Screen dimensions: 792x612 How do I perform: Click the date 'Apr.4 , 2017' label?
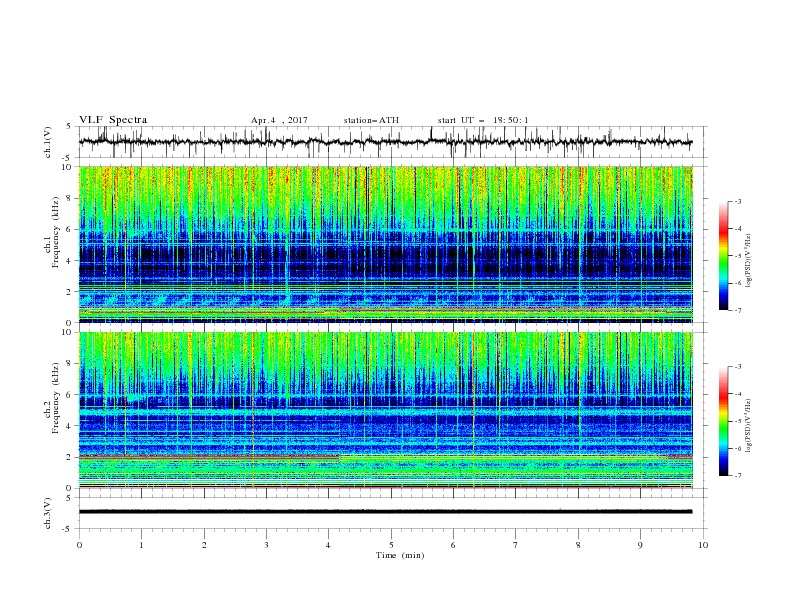pyautogui.click(x=279, y=120)
